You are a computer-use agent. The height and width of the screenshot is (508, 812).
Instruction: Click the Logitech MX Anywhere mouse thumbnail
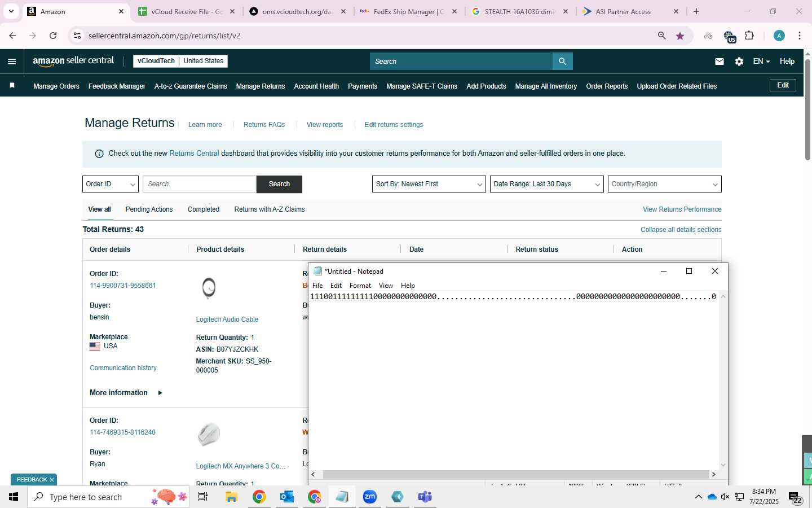(x=209, y=434)
